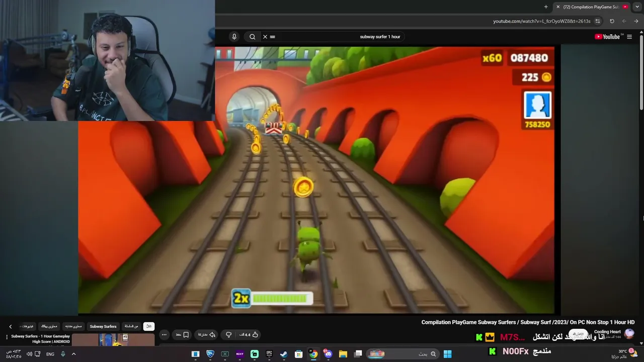
Task: Share the video via arrow button
Action: click(207, 335)
